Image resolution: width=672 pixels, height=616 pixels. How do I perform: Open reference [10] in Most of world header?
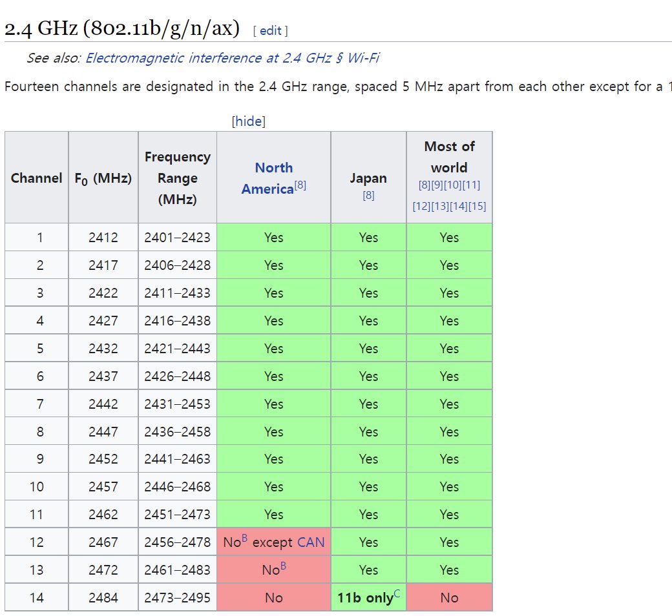point(452,185)
